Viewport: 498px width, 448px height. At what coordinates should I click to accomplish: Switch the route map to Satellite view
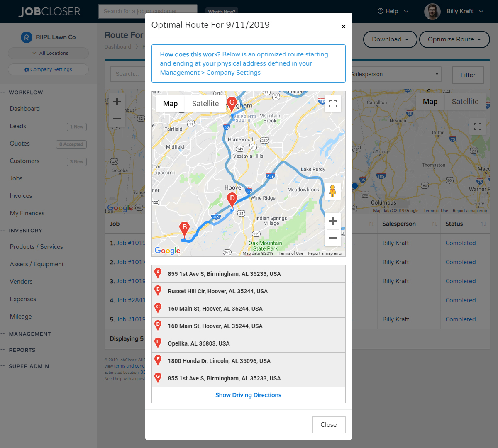tap(205, 103)
